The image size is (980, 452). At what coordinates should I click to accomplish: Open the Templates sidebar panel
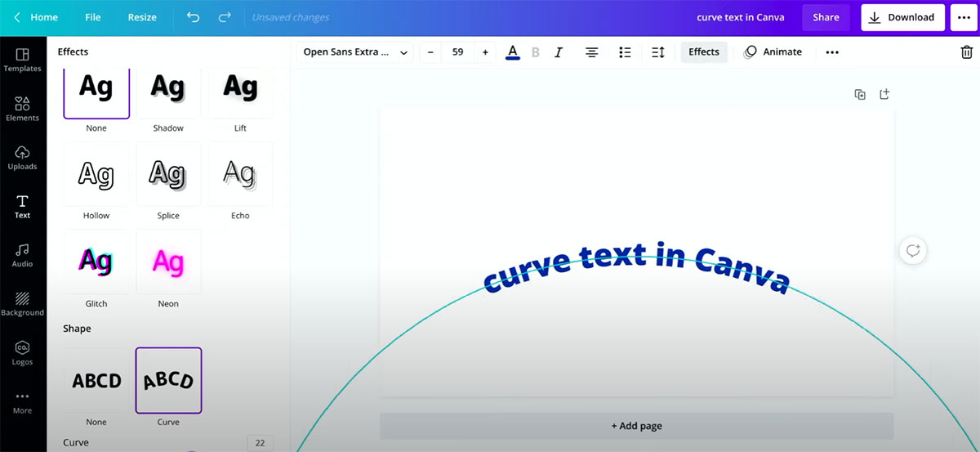(x=22, y=60)
